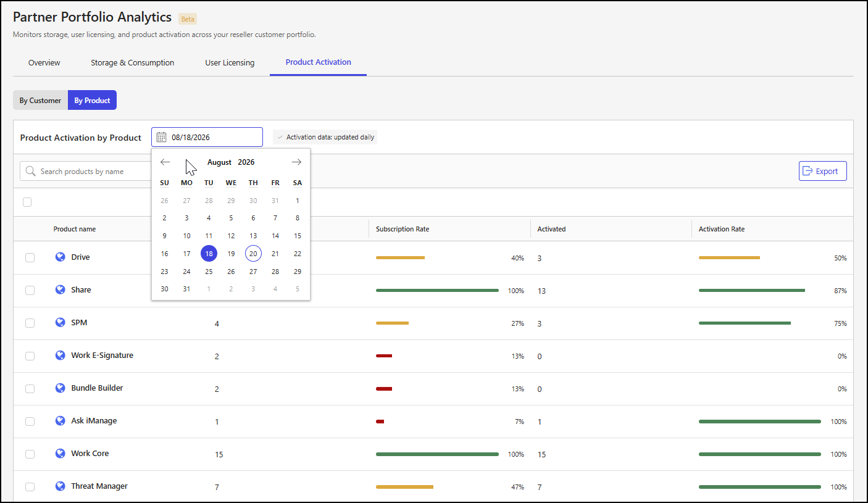Click the 2026 year label in calendar
Screen dimensions: 868x503
click(x=246, y=162)
